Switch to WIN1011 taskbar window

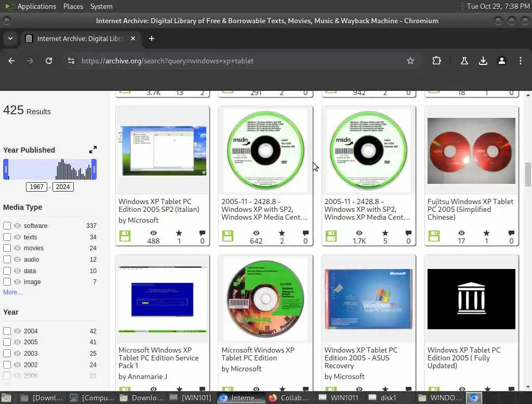point(338,398)
